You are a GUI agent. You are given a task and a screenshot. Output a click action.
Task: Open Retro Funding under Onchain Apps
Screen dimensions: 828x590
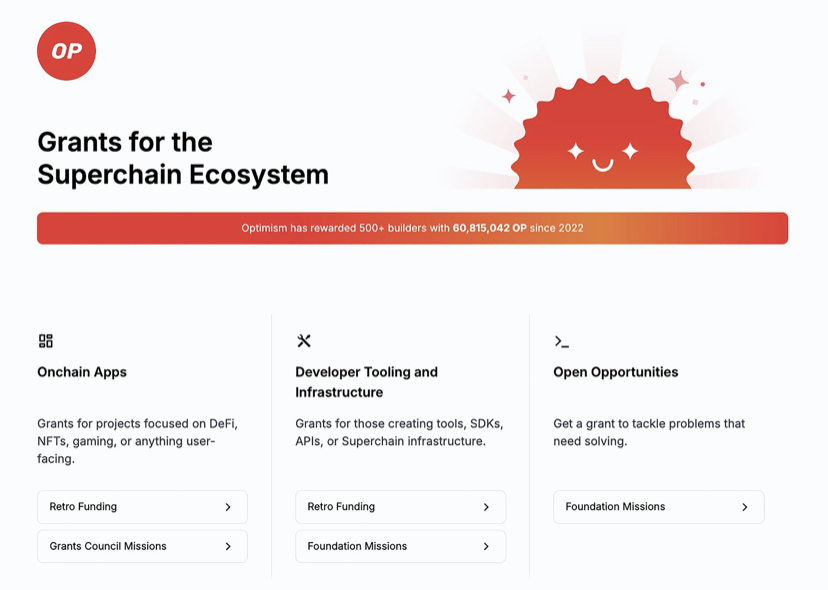point(142,507)
